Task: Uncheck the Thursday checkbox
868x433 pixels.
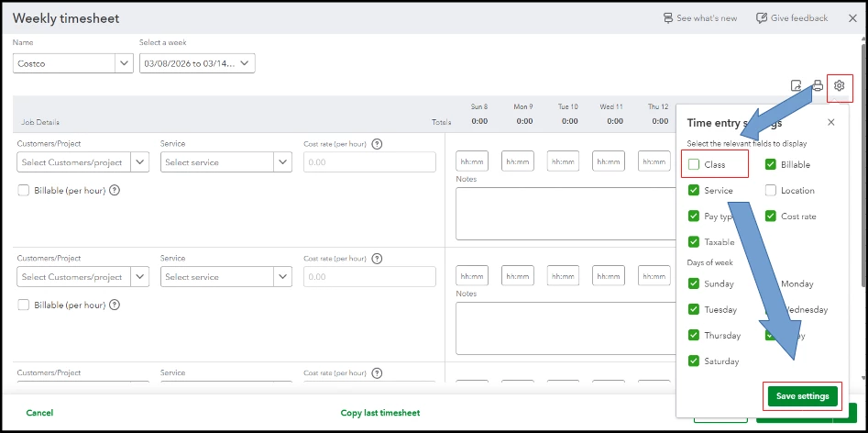Action: click(x=694, y=336)
